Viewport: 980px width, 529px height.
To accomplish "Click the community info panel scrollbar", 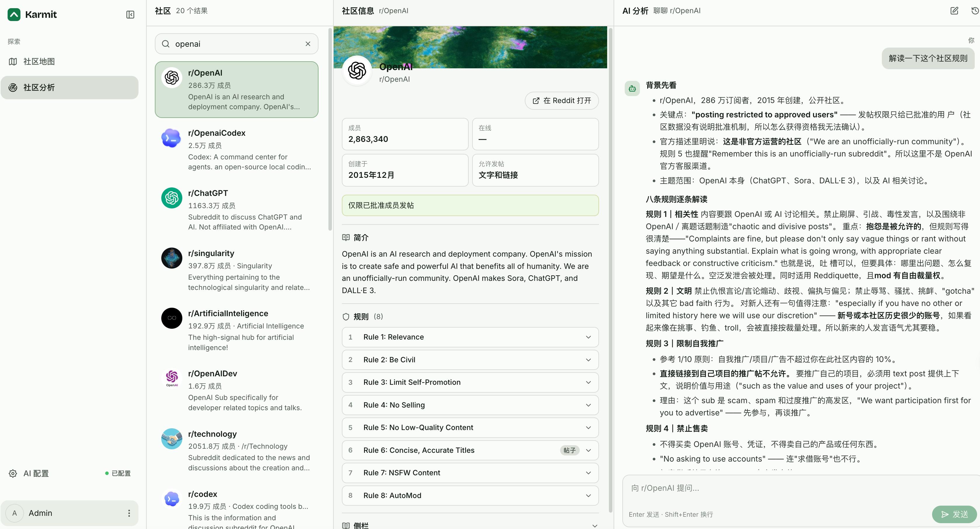I will 611,270.
